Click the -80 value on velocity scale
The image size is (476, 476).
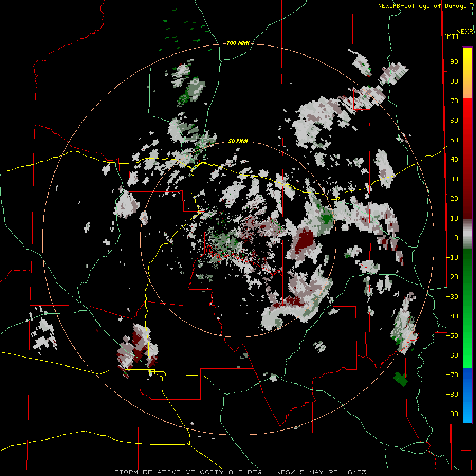coord(452,395)
